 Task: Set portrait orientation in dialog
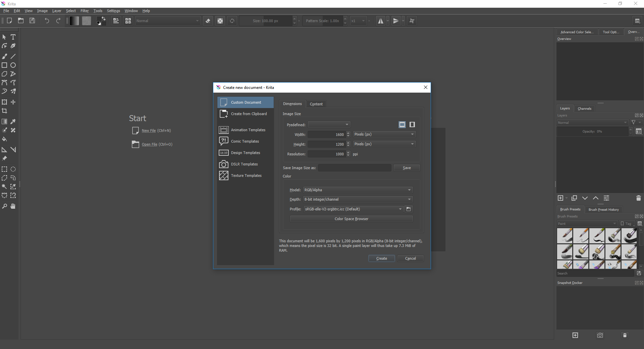tap(412, 124)
